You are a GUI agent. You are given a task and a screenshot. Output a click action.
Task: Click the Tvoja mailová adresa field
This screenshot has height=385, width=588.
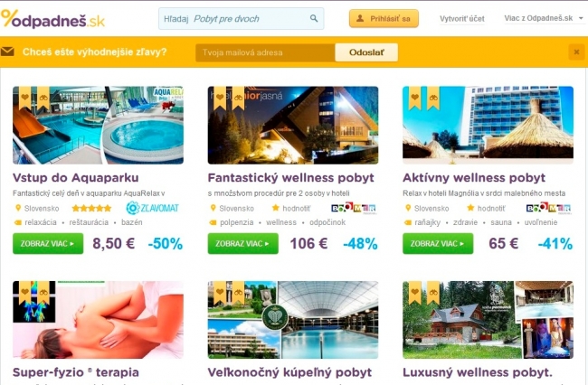[265, 52]
